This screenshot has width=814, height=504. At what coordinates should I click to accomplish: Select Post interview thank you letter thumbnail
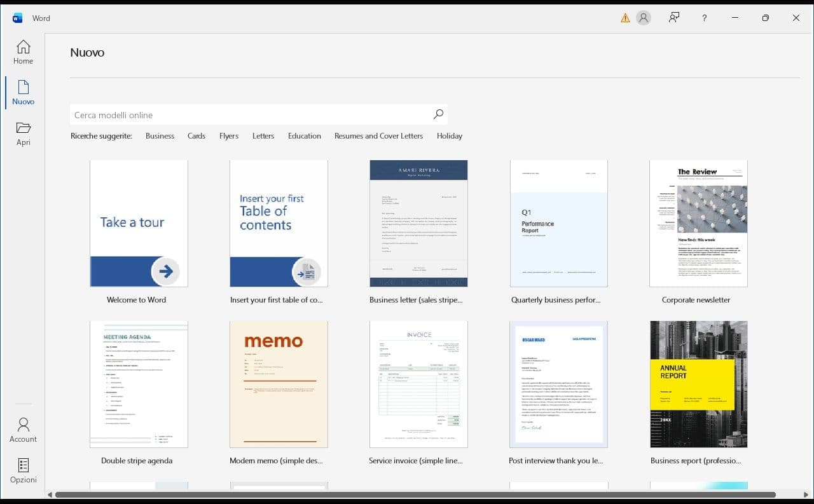click(558, 385)
